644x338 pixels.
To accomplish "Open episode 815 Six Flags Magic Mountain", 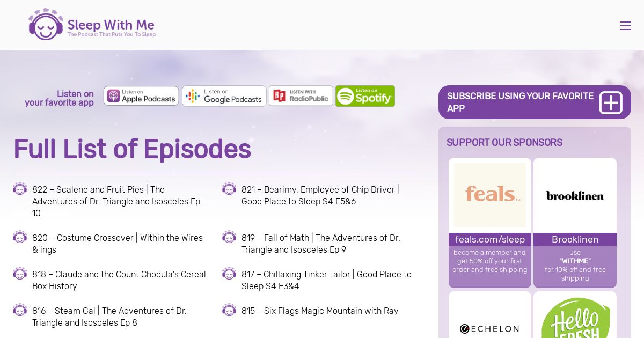I will point(320,311).
